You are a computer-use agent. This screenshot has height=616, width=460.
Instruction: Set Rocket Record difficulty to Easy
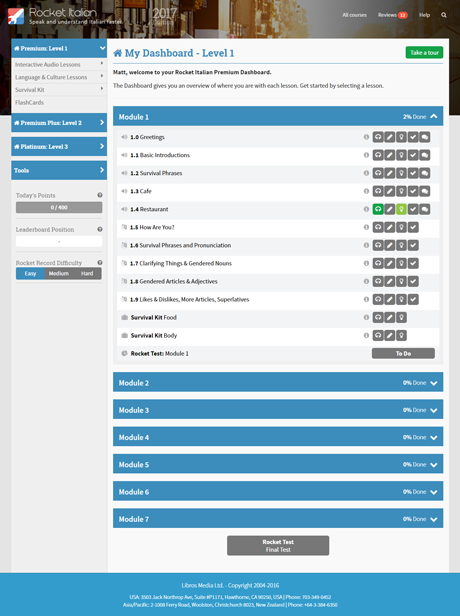tap(30, 273)
